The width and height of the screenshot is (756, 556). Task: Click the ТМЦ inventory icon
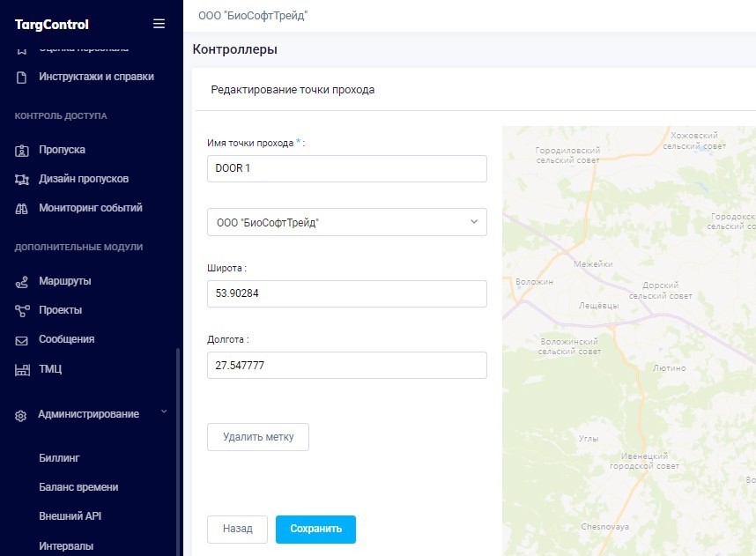tap(22, 370)
